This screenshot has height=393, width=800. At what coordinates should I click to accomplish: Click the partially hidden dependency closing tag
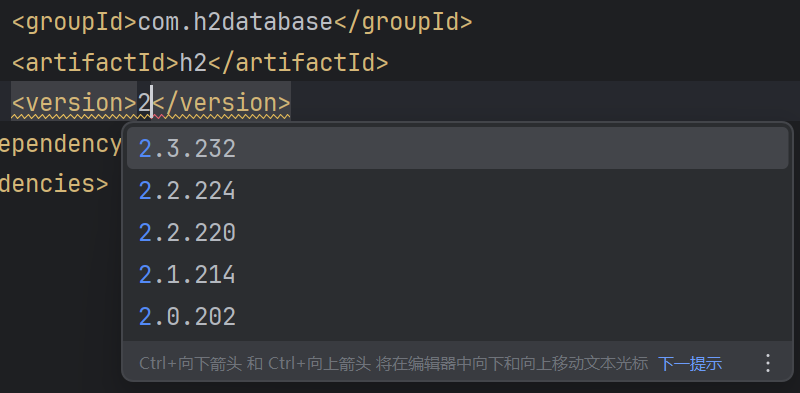[60, 144]
